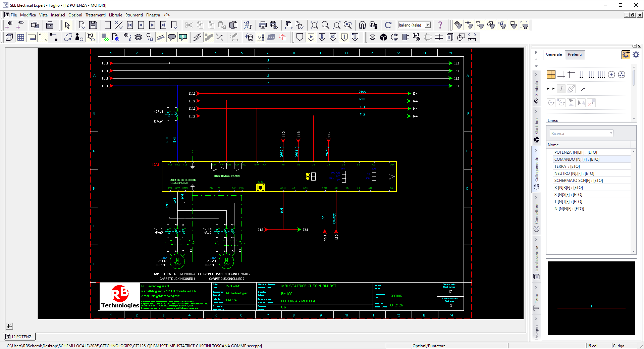Image resolution: width=644 pixels, height=349 pixels.
Task: Click the black cube black box icon
Action: tap(383, 37)
